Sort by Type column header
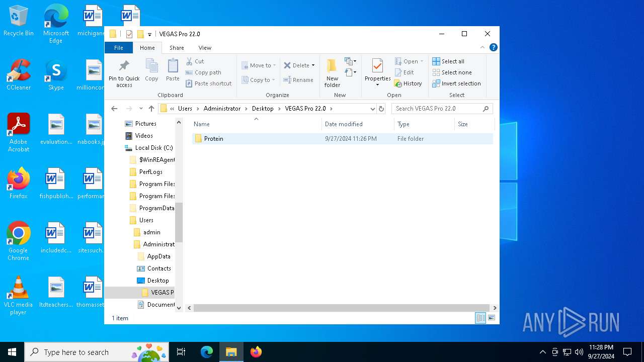Screen dimensions: 644x362 pos(424,124)
